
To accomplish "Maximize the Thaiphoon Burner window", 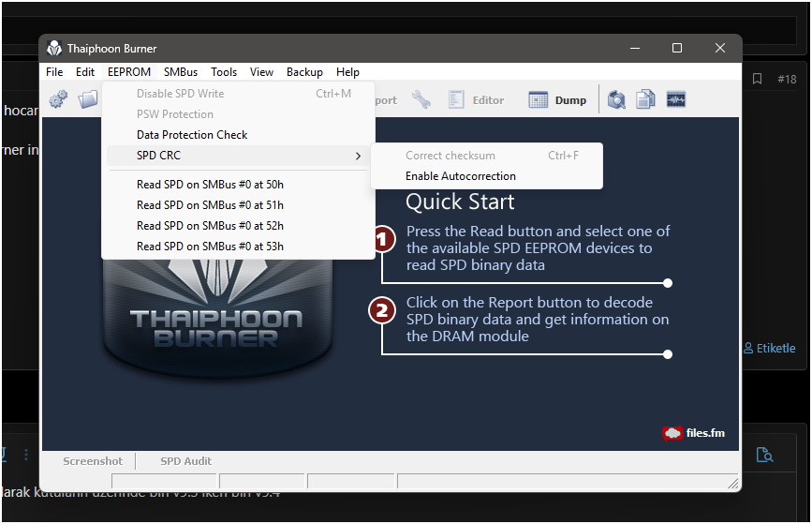I will point(677,48).
